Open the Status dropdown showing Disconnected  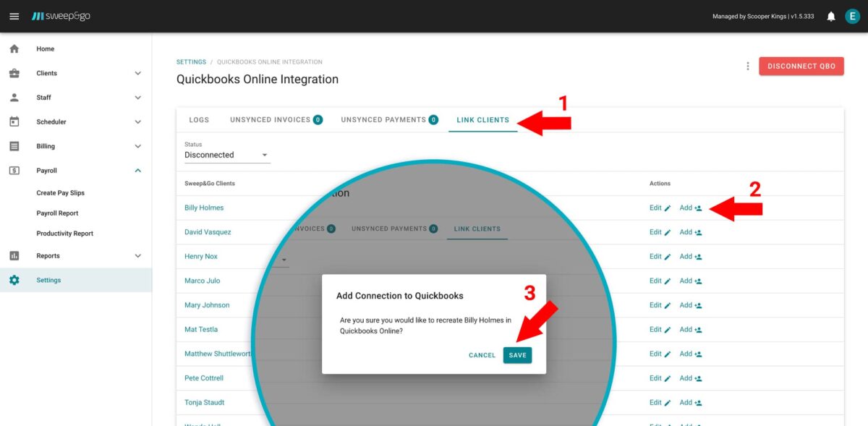coord(226,154)
